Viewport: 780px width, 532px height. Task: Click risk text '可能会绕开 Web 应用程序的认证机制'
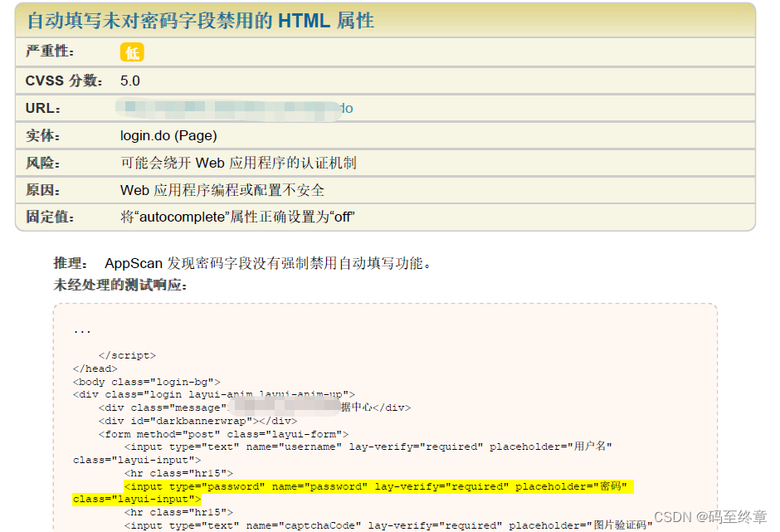pos(238,163)
